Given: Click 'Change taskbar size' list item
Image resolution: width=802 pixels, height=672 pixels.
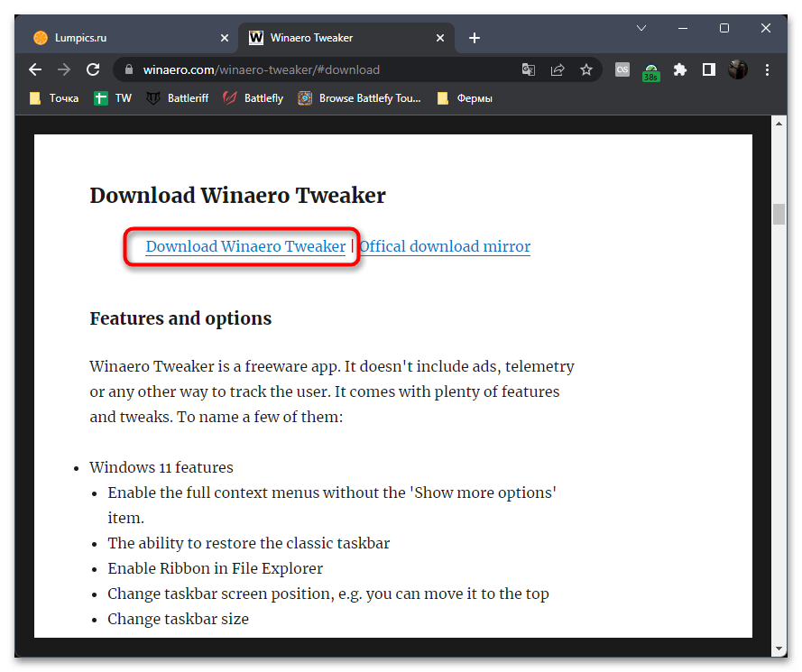Looking at the screenshot, I should point(178,620).
